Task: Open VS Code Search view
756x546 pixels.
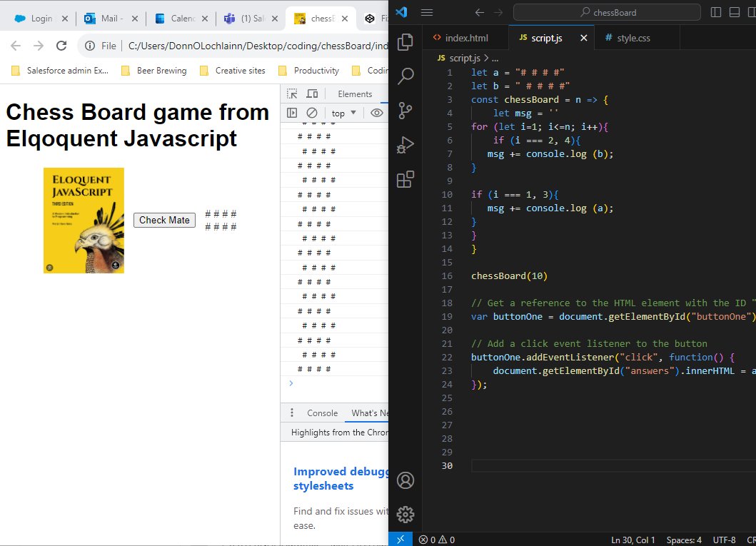Action: tap(405, 76)
